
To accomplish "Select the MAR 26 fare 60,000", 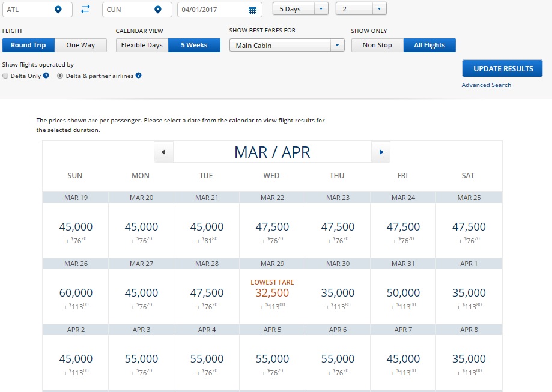I will [x=76, y=296].
